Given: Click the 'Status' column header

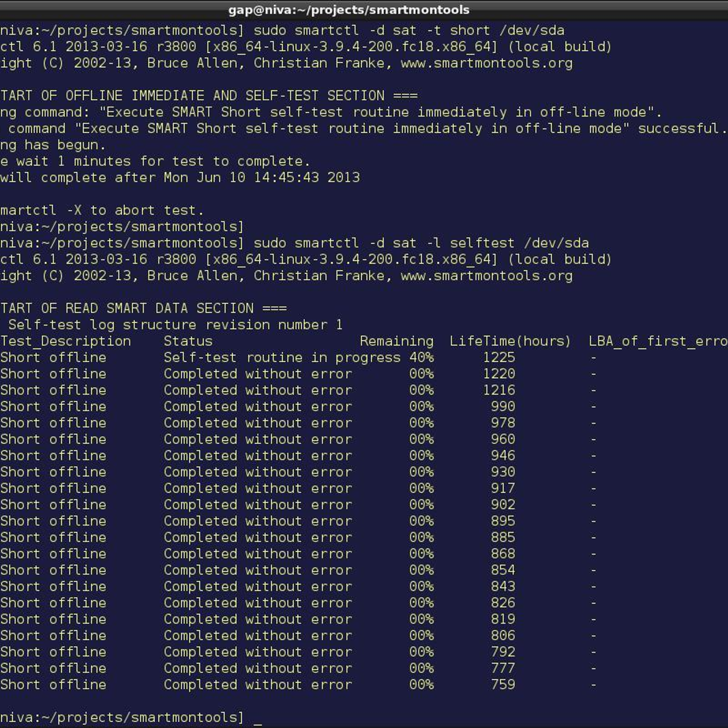Looking at the screenshot, I should click(188, 341).
